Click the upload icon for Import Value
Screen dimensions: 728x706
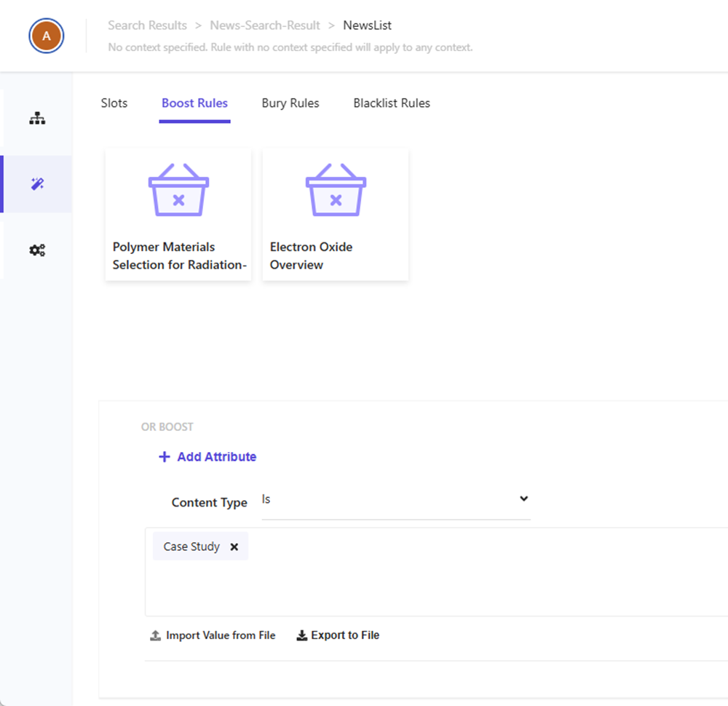tap(156, 635)
